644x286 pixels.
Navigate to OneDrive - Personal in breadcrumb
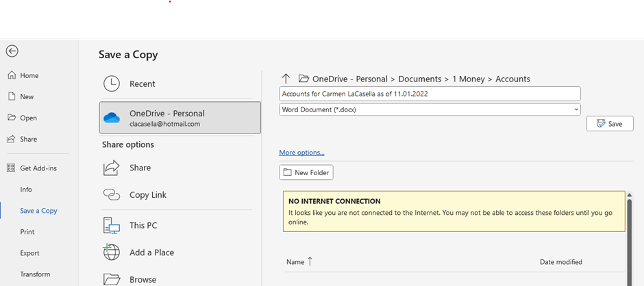coord(350,79)
